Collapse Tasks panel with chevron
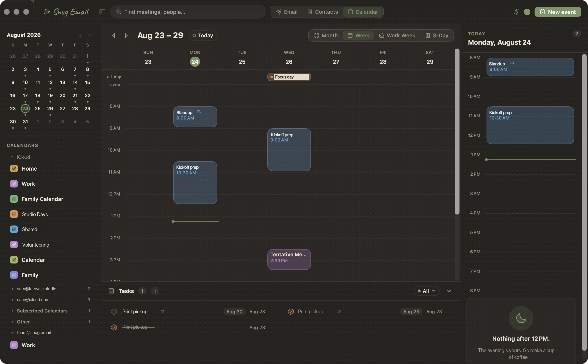Viewport: 588px width, 364px height. (x=449, y=291)
